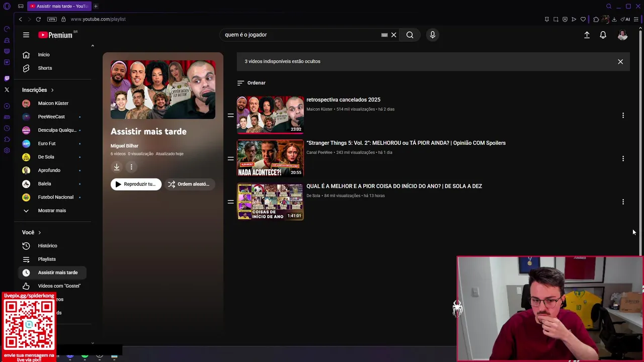Open options menu for Stranger Things 5 video
The image size is (644, 362).
click(x=623, y=158)
